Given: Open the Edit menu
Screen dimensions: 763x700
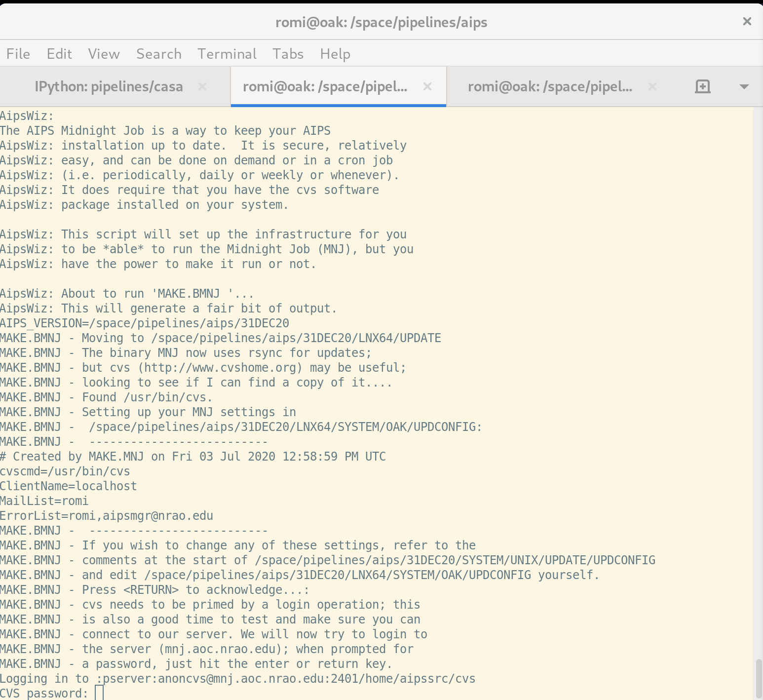Looking at the screenshot, I should point(59,54).
